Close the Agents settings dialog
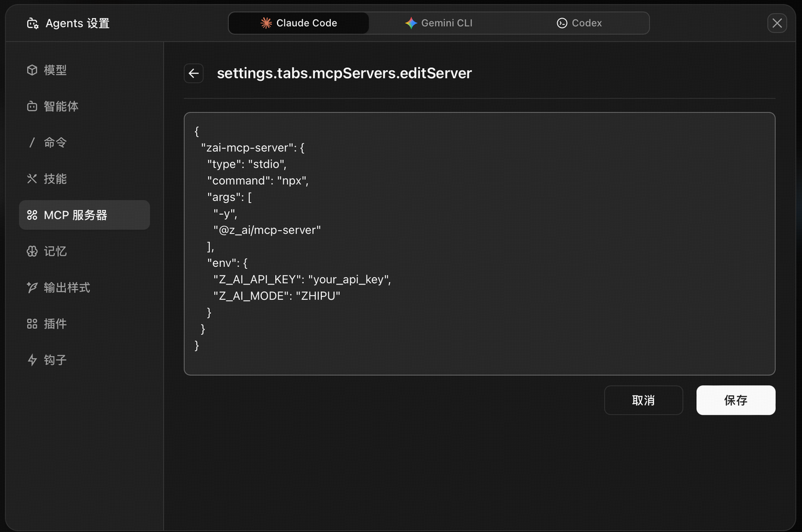The width and height of the screenshot is (802, 532). click(777, 23)
